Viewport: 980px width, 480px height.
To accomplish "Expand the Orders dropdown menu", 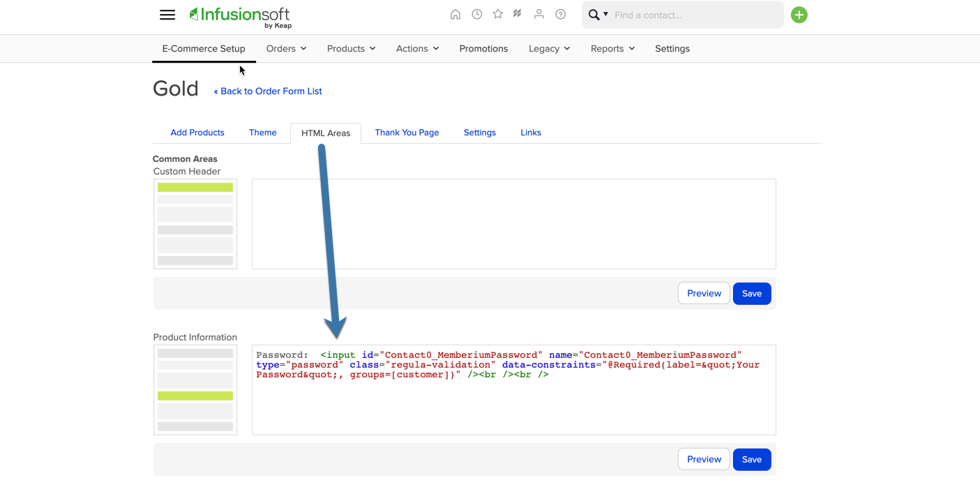I will (x=286, y=49).
